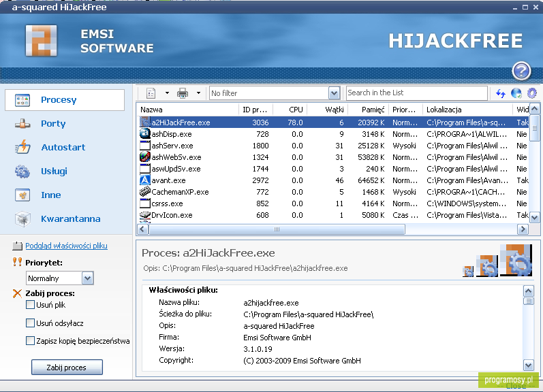Viewport: 543px width, 392px height.
Task: Expand the printer dropdown arrow
Action: click(198, 93)
